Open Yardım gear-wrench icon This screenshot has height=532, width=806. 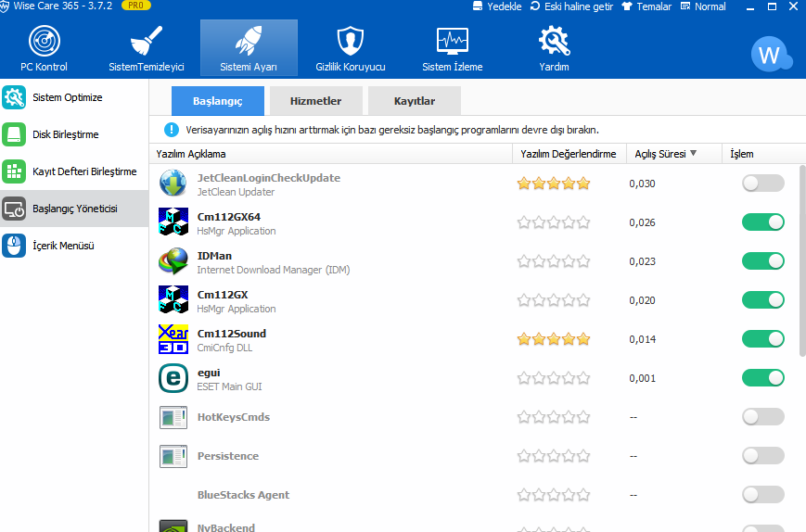tap(554, 41)
